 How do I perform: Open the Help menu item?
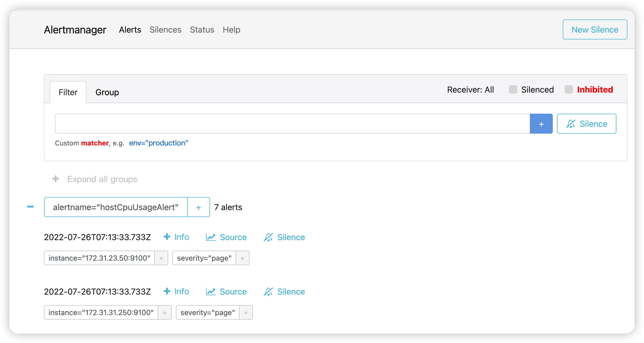point(231,30)
